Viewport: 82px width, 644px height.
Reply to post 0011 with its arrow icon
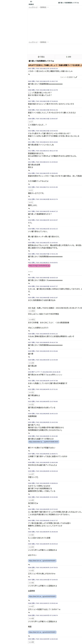(x=29, y=148)
